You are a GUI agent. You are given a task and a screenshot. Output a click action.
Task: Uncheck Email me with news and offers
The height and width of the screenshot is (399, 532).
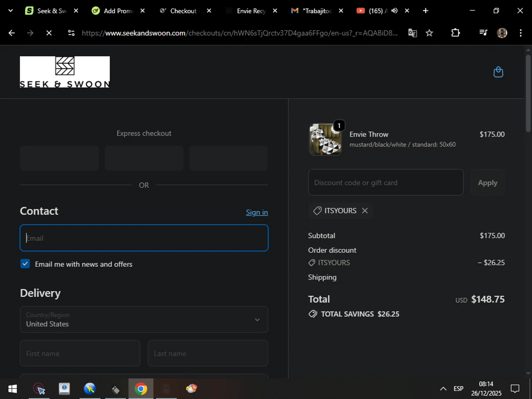25,264
